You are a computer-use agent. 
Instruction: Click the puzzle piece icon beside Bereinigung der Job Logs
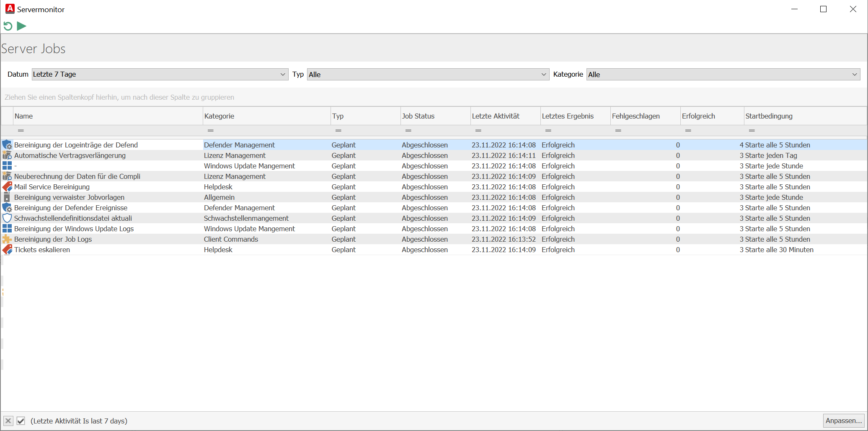(x=7, y=239)
